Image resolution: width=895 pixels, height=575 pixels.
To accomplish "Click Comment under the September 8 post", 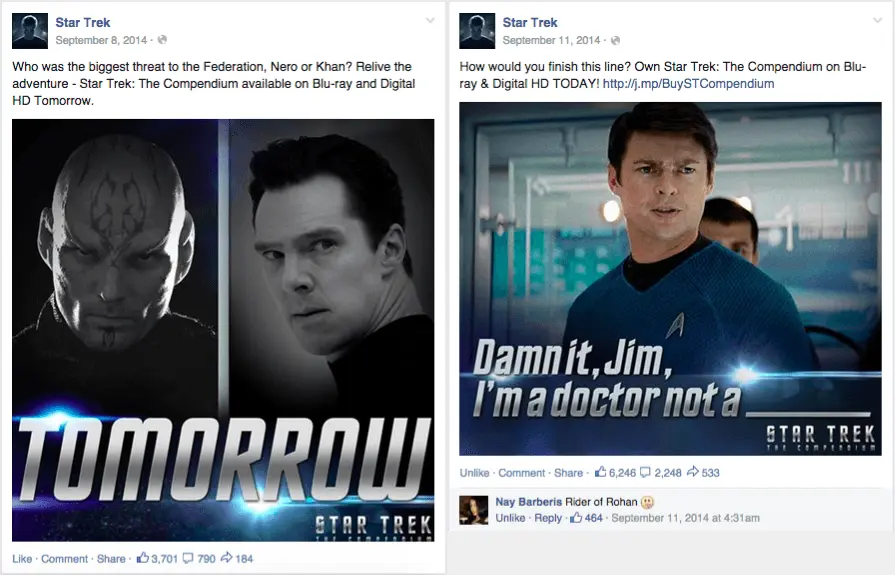I will point(64,559).
